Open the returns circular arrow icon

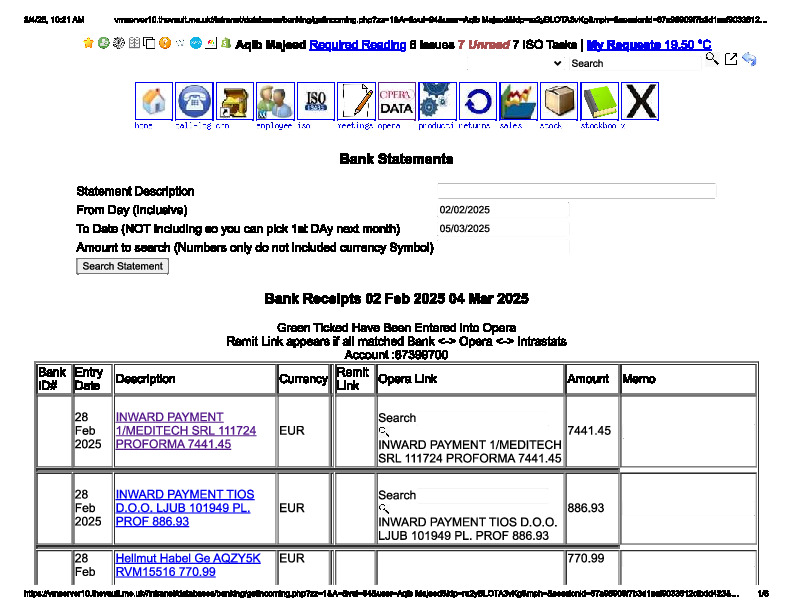click(x=477, y=102)
